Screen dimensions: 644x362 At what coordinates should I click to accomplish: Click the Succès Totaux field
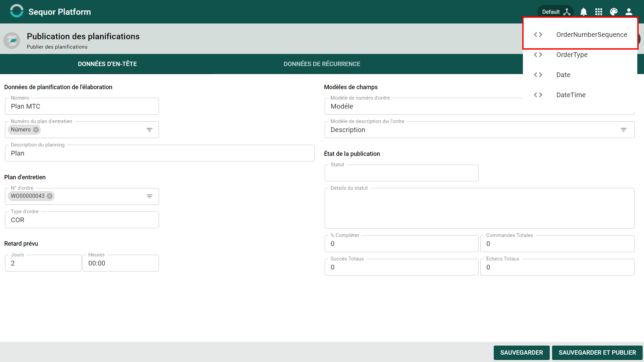401,267
